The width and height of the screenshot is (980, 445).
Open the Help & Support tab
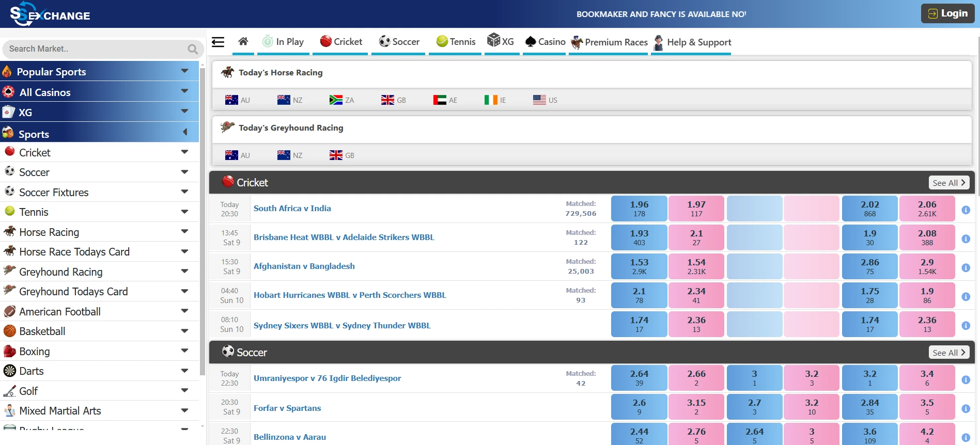coord(692,42)
